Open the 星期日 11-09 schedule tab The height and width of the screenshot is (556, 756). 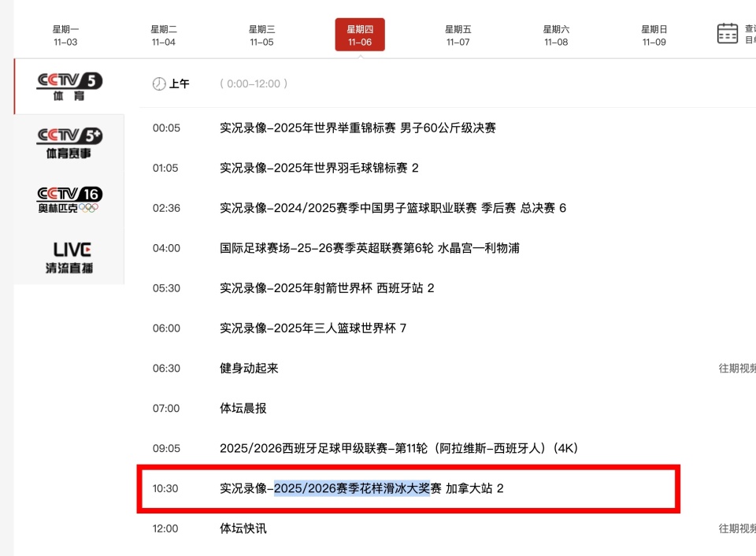pyautogui.click(x=654, y=35)
